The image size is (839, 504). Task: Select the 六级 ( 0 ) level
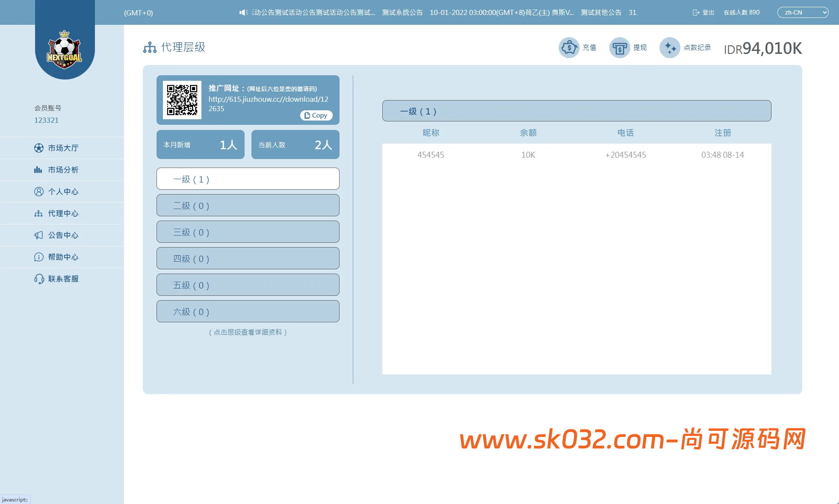tap(248, 311)
